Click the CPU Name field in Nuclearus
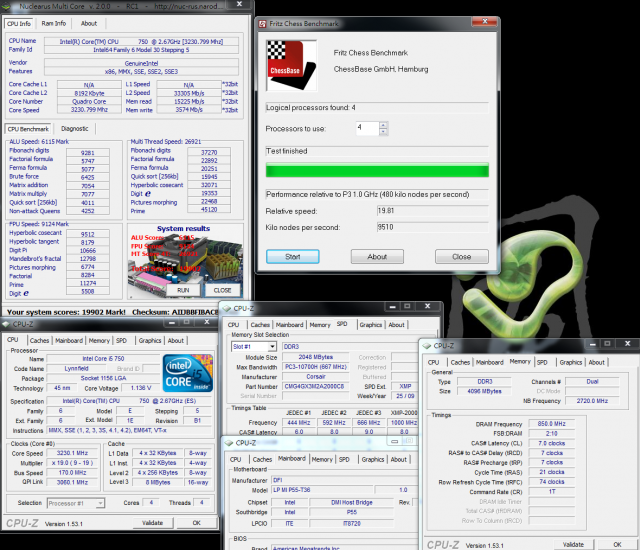This screenshot has width=640, height=550. coord(141,41)
